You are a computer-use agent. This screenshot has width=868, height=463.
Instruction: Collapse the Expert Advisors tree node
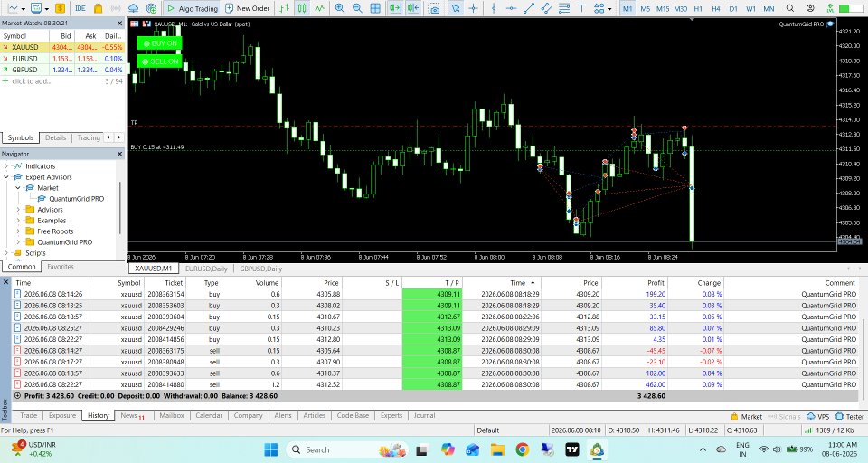point(6,177)
